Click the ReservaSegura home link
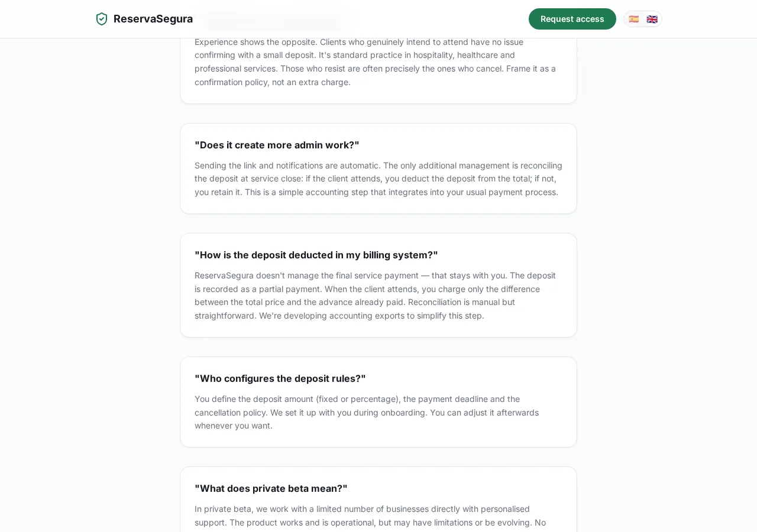Screen dimensions: 757x532 144,19
